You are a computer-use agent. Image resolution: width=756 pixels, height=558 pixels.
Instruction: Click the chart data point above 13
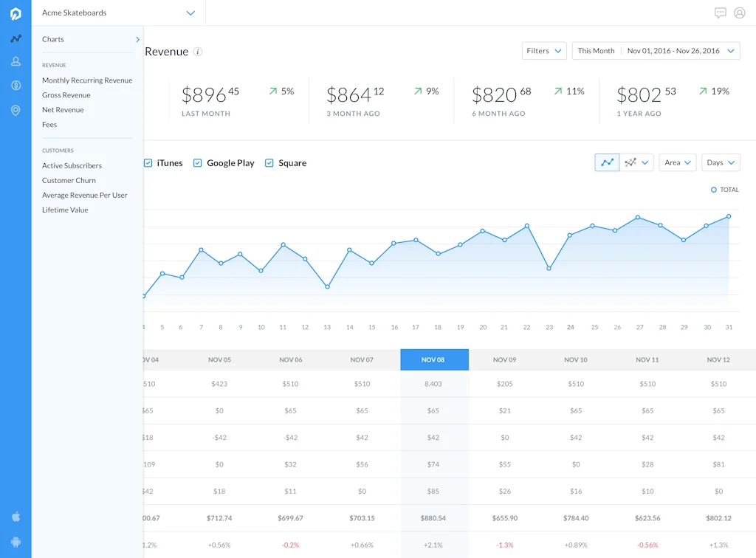pos(327,286)
